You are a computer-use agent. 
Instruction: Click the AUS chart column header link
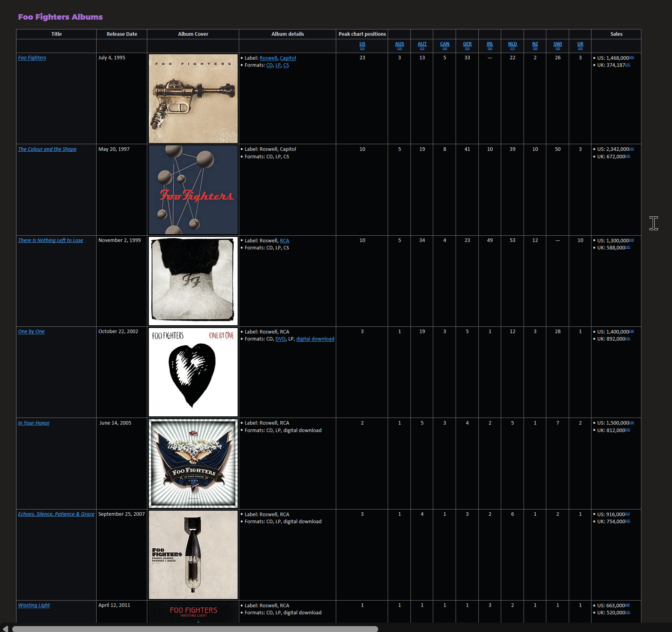tap(399, 44)
